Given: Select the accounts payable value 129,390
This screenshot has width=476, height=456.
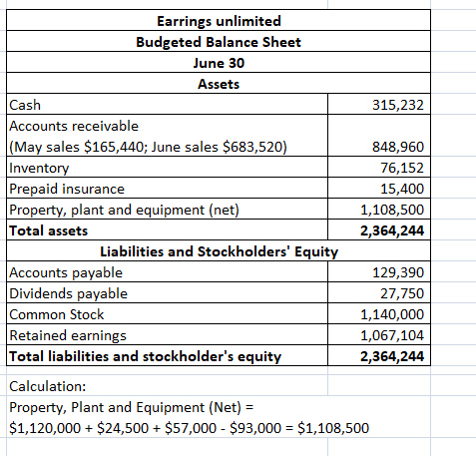Looking at the screenshot, I should (x=379, y=271).
